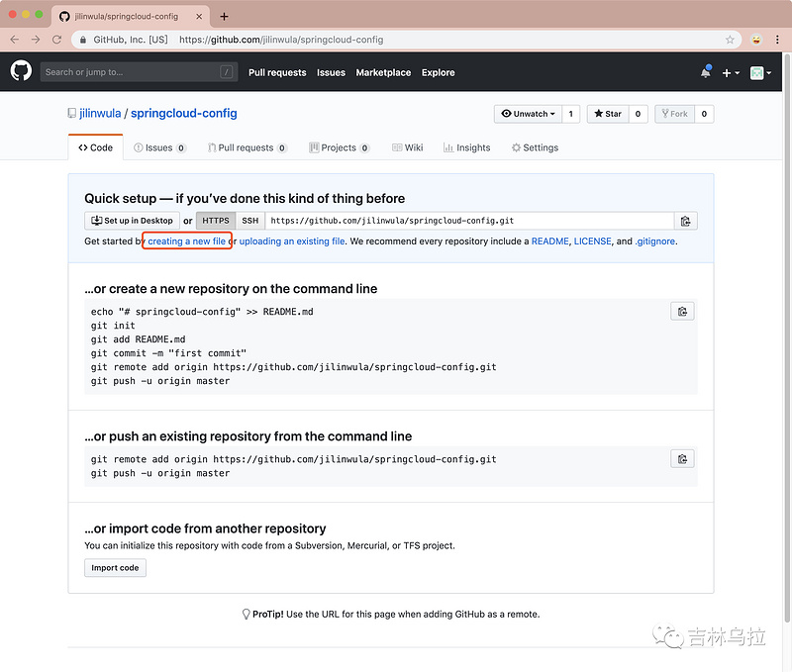The width and height of the screenshot is (792, 672).
Task: Focus the clone URL field
Action: click(x=469, y=221)
